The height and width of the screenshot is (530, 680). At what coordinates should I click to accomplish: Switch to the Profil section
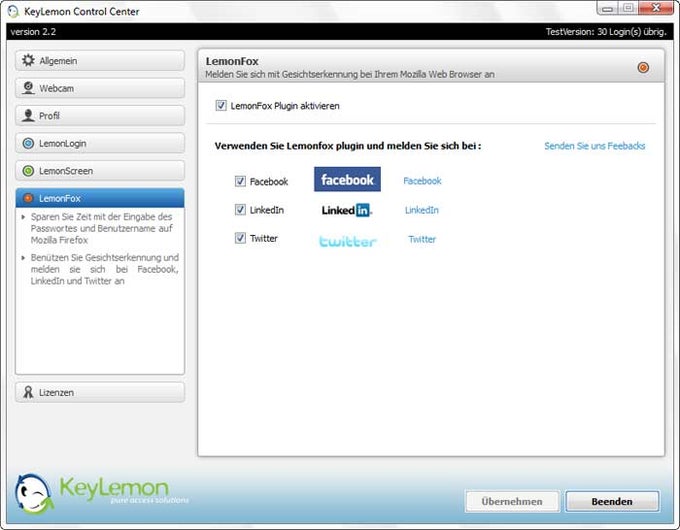[100, 116]
